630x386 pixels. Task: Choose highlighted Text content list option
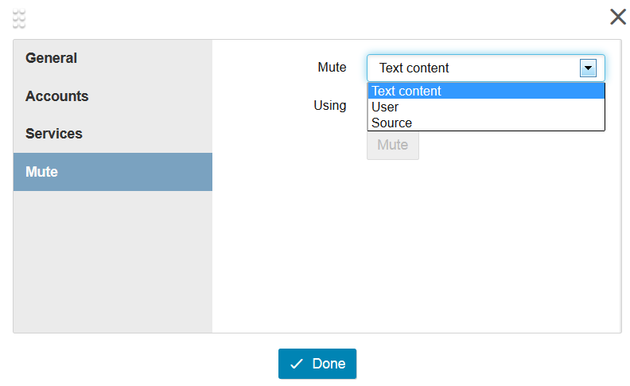tap(486, 91)
